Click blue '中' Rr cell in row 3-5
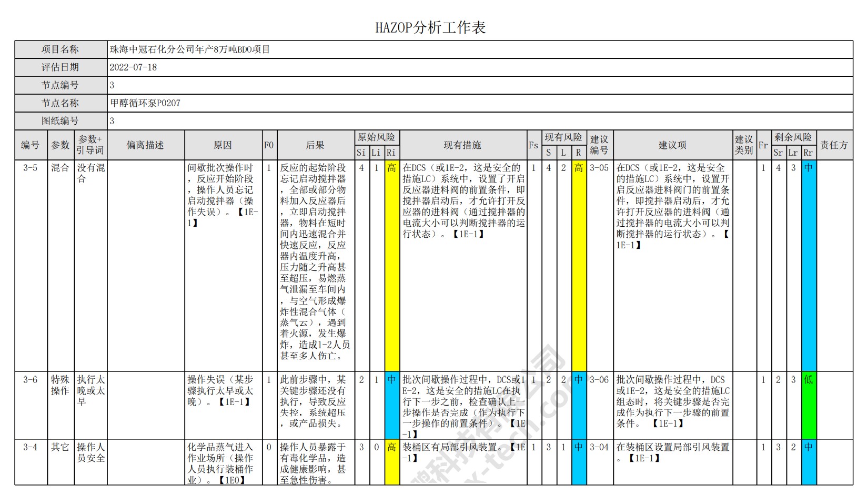Screen dimensions: 867x504 (x=809, y=266)
